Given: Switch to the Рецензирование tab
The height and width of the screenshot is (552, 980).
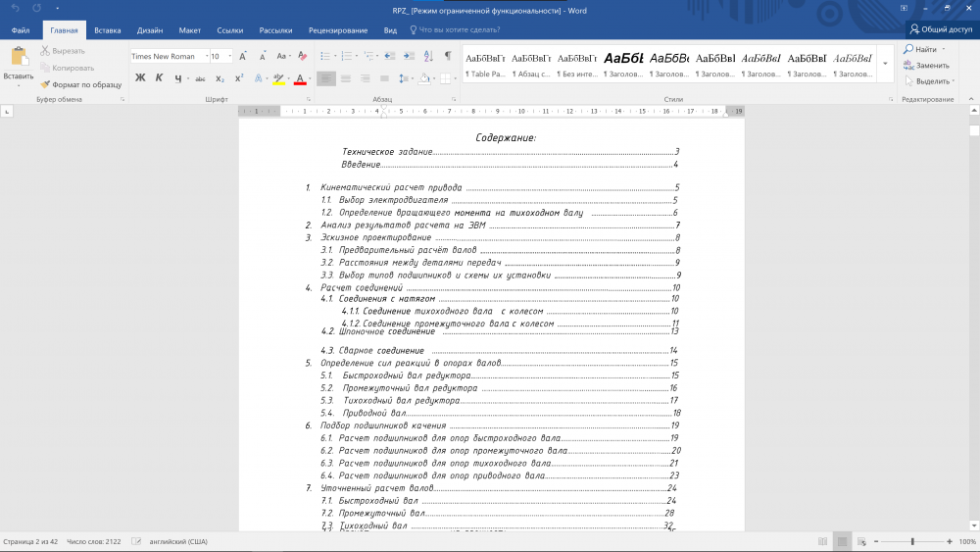Looking at the screenshot, I should 338,30.
